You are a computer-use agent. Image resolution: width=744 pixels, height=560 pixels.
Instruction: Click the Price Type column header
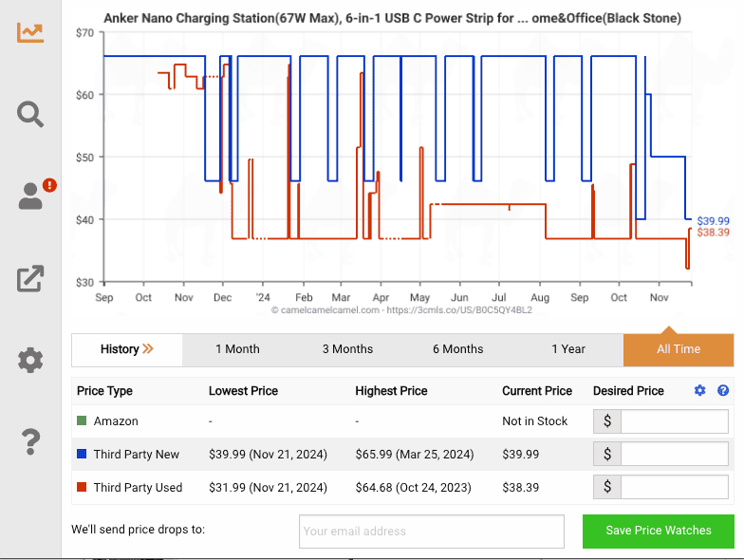104,391
